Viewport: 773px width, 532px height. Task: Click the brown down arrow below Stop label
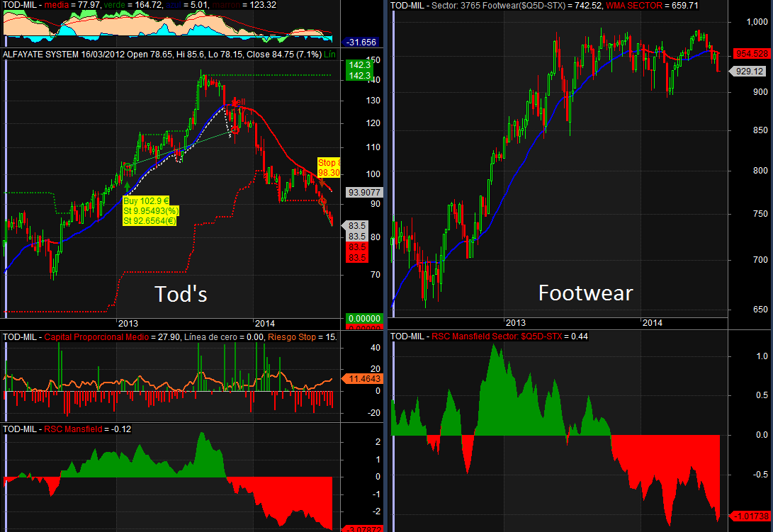tap(322, 184)
